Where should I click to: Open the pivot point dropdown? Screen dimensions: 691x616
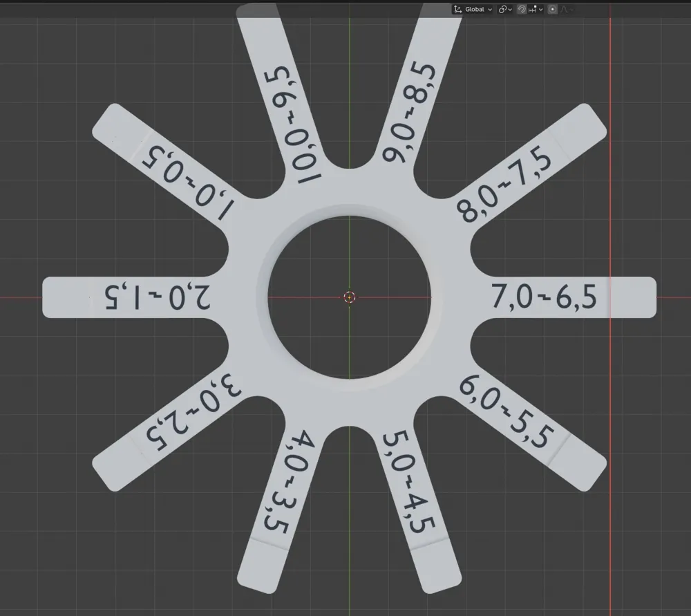click(x=505, y=9)
